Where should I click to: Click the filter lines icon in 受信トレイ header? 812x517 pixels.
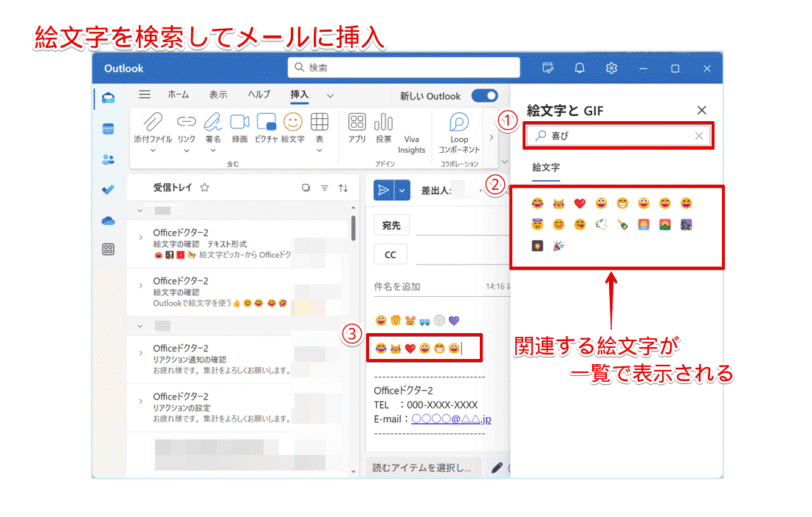click(325, 188)
